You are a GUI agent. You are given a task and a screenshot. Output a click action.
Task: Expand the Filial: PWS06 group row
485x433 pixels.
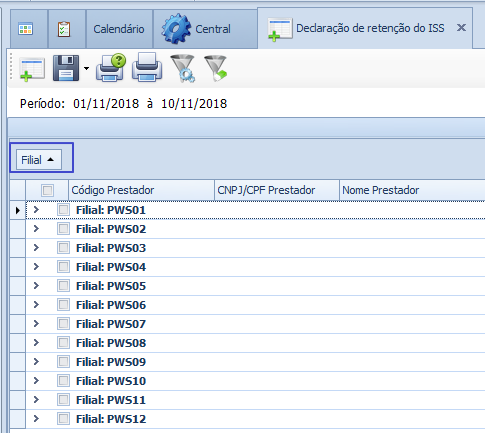(36, 305)
